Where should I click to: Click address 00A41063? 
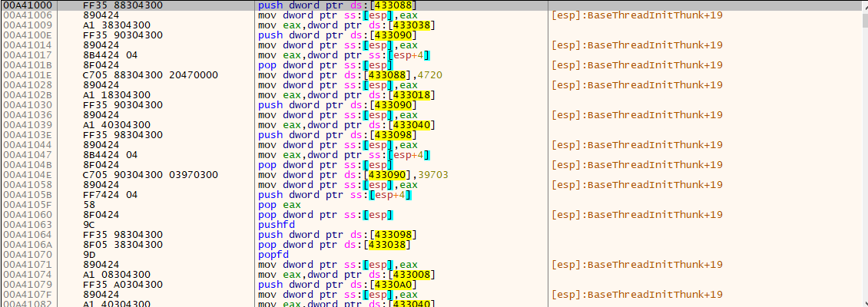26,225
